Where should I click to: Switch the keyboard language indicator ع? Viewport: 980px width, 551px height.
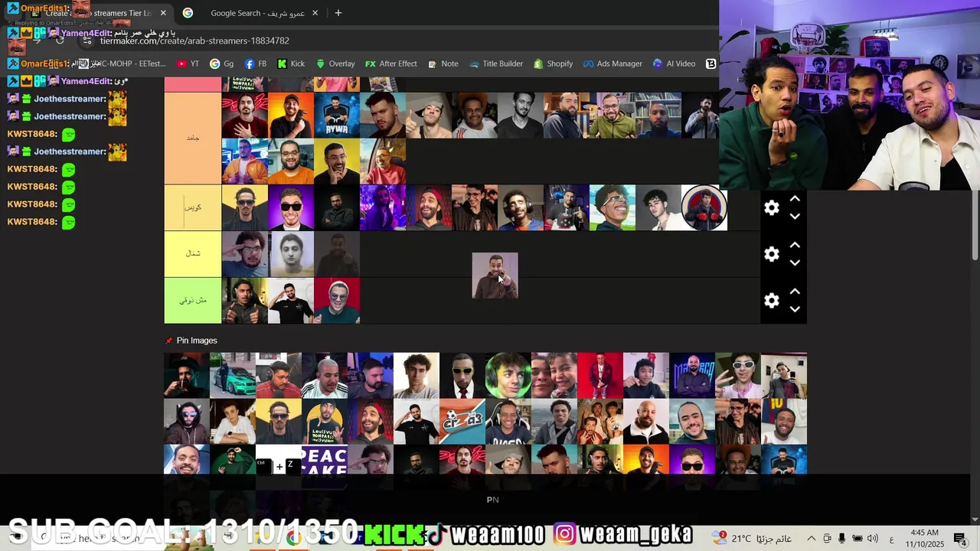(x=892, y=539)
